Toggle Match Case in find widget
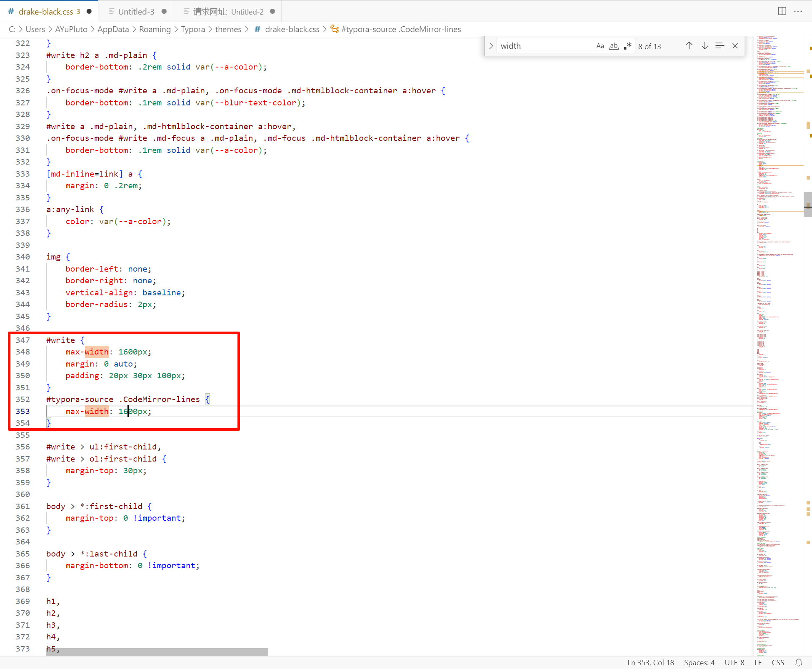Viewport: 812px width, 669px height. (600, 46)
